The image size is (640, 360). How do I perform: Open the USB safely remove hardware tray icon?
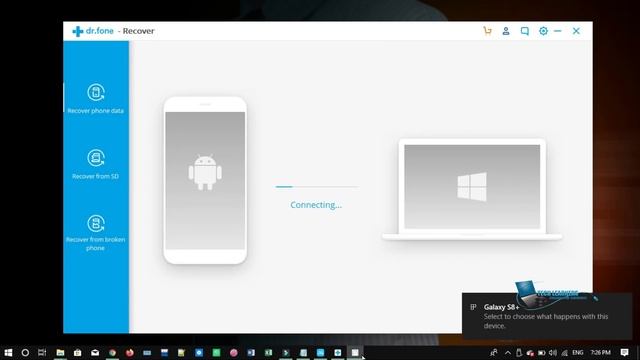tap(519, 352)
